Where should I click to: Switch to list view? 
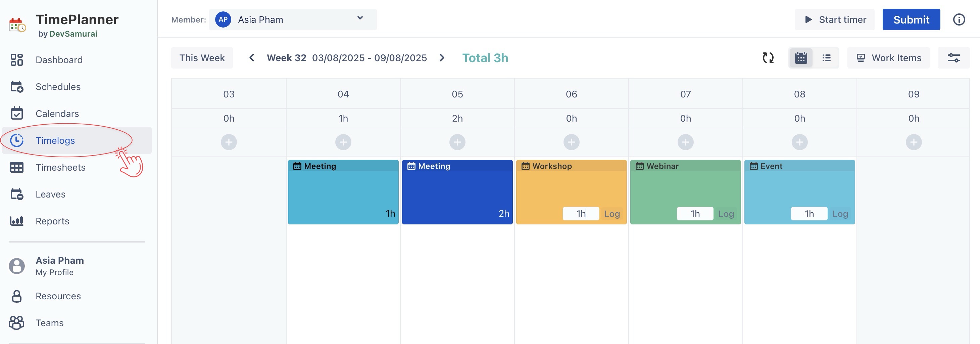click(826, 58)
